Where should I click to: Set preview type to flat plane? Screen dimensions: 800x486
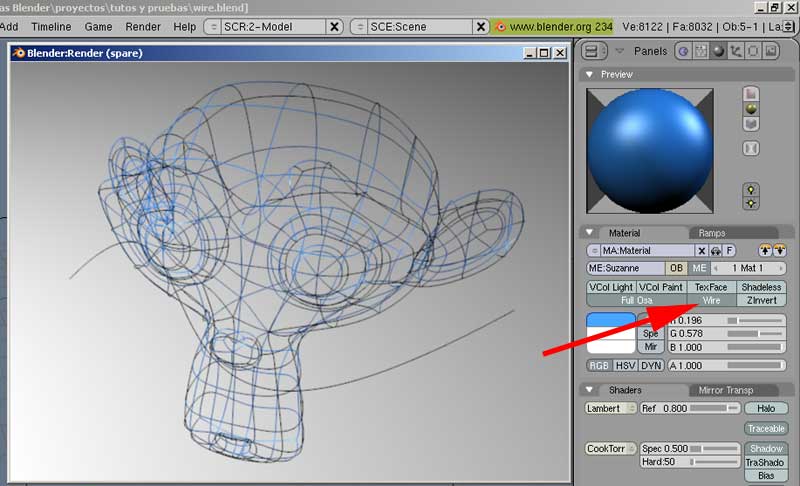point(751,94)
